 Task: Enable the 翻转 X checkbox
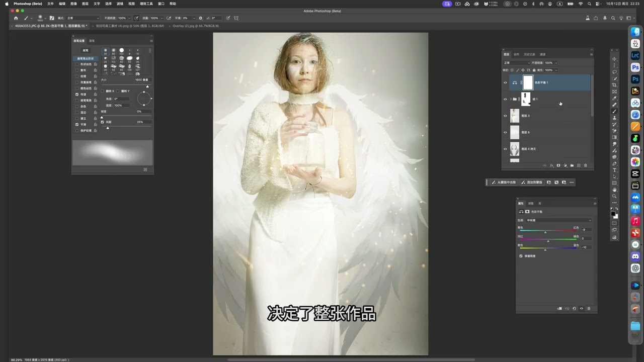coord(102,91)
